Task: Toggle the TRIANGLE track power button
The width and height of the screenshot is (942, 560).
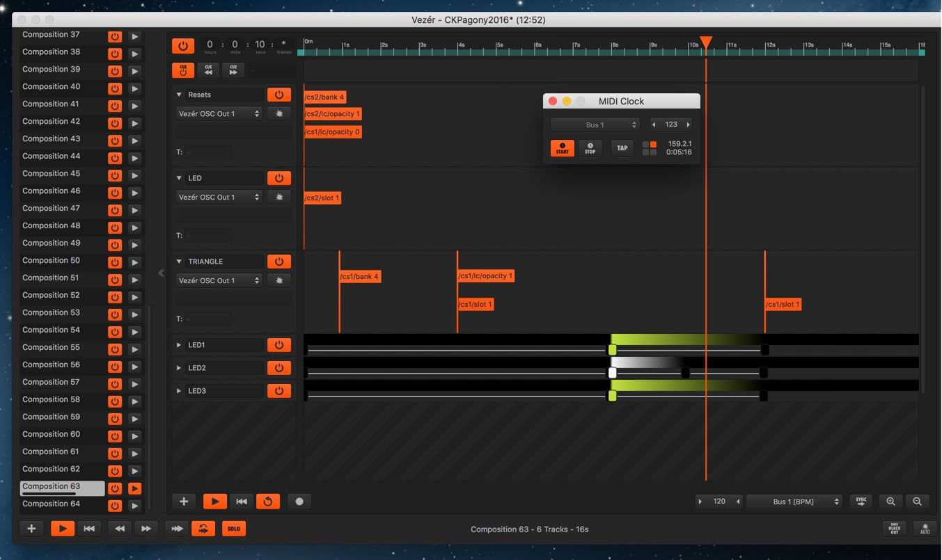Action: pyautogui.click(x=279, y=262)
